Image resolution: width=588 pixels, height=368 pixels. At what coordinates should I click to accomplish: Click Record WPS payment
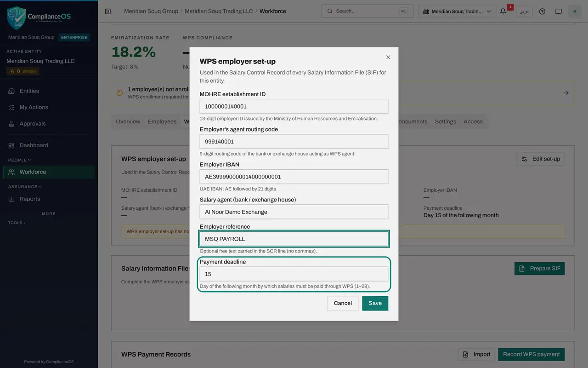tap(531, 354)
